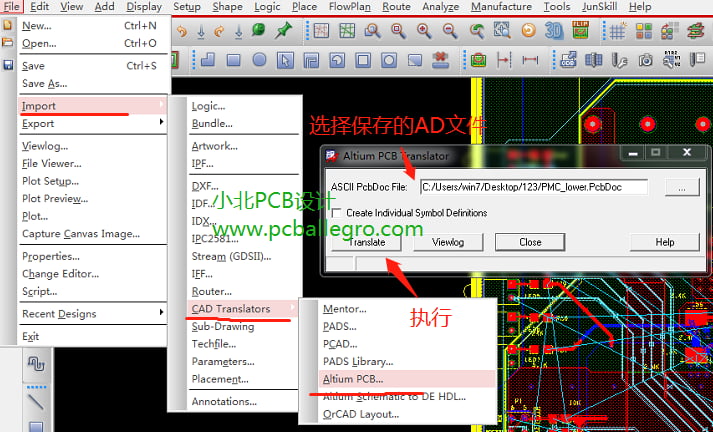Click the Flip design icon
Screen dimensions: 713x432
pos(580,30)
